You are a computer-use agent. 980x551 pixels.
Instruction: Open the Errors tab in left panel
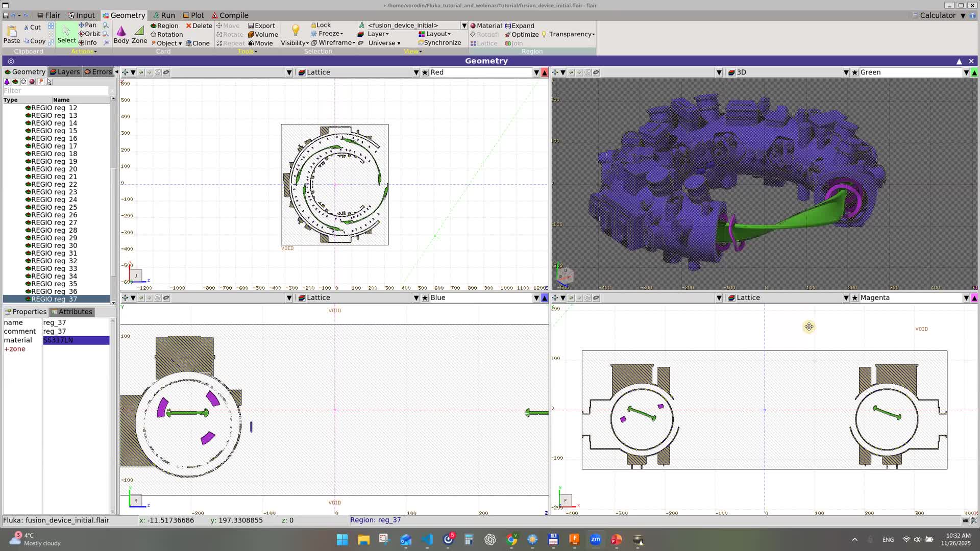coord(98,72)
